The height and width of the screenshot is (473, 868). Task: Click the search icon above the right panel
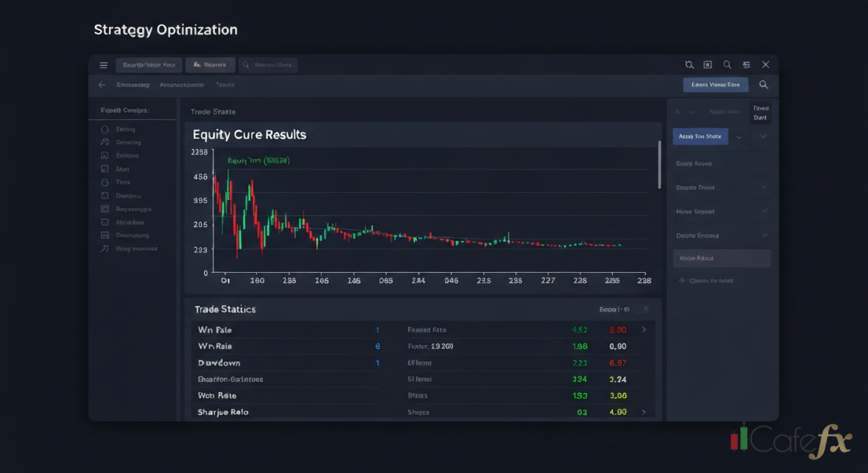pyautogui.click(x=763, y=85)
